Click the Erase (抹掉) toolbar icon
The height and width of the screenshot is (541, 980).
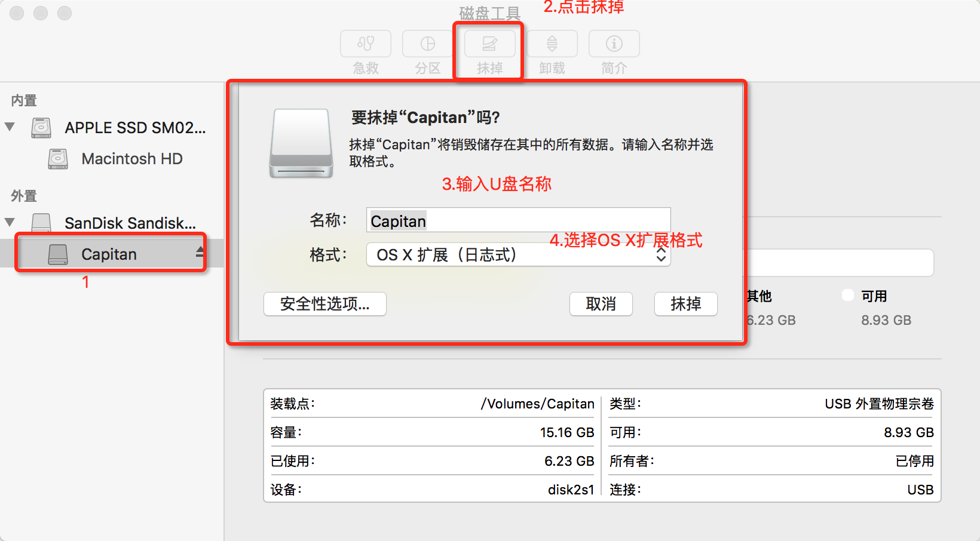490,44
